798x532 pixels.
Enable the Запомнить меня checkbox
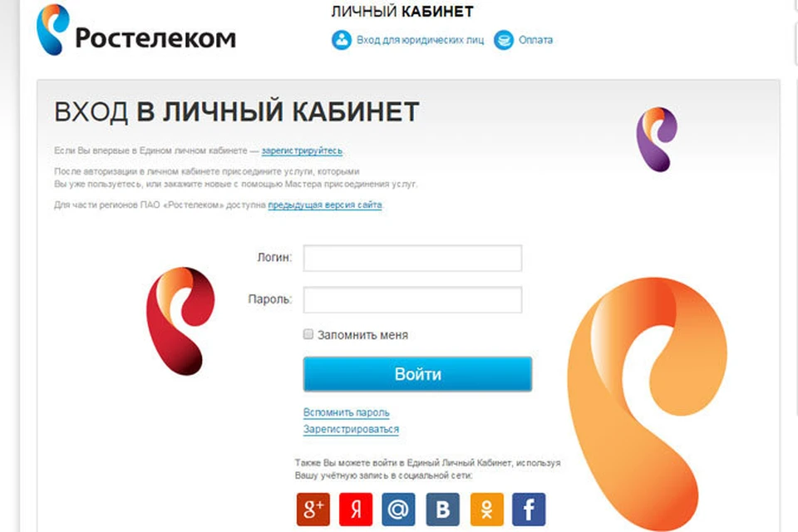click(308, 334)
